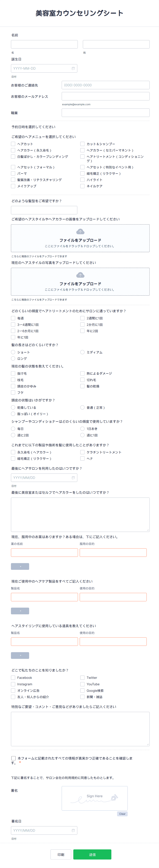Click cloud upload icon for desired hairstyle images
Screen dimensions: 159x868
click(80, 232)
